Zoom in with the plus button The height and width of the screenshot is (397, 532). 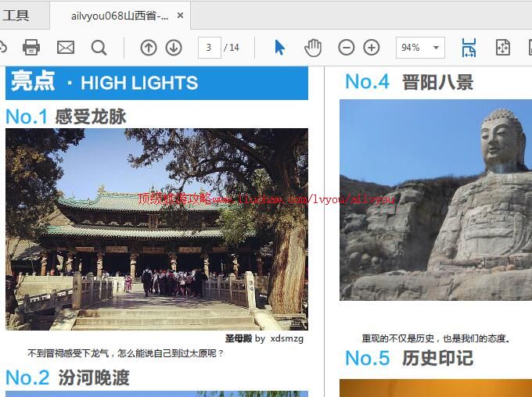tap(372, 48)
